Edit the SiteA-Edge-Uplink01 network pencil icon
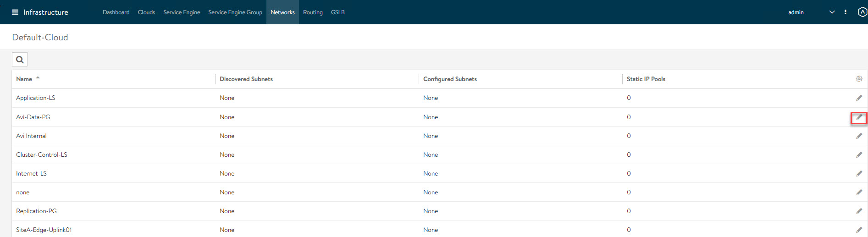The height and width of the screenshot is (237, 868). pos(859,230)
